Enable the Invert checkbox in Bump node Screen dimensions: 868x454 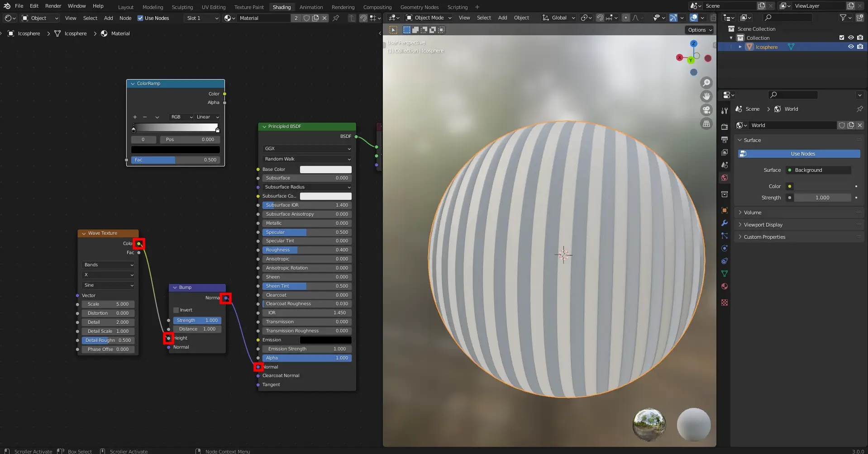point(176,310)
